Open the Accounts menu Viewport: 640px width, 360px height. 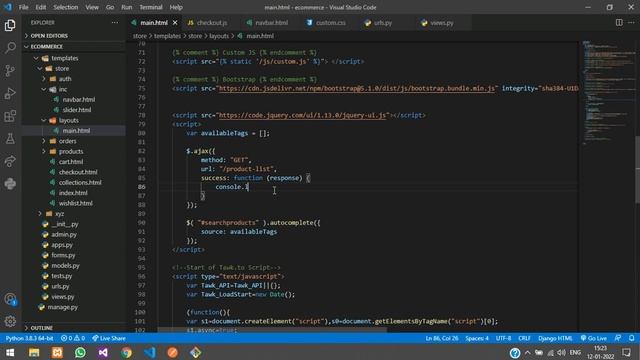pos(10,299)
